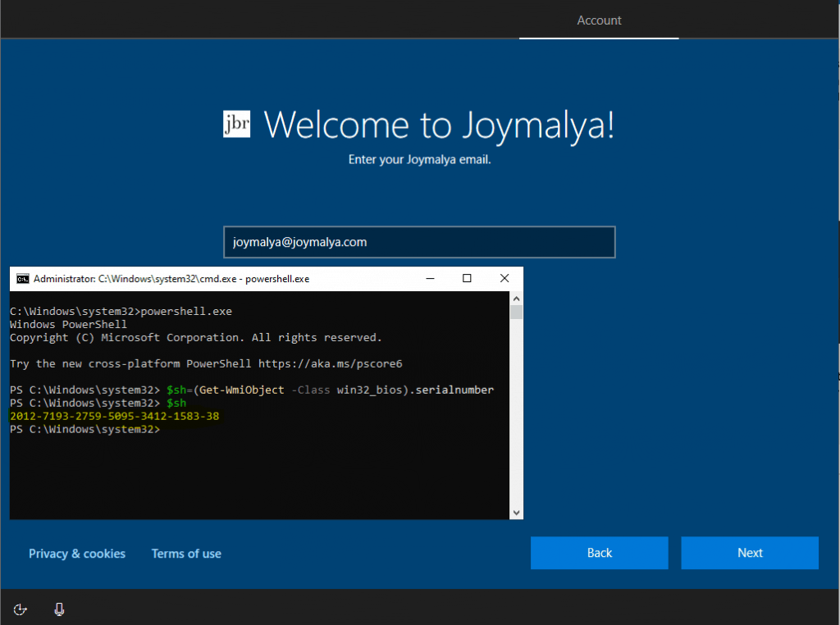The image size is (840, 625).
Task: Focus the Joymalya email input field
Action: [419, 242]
